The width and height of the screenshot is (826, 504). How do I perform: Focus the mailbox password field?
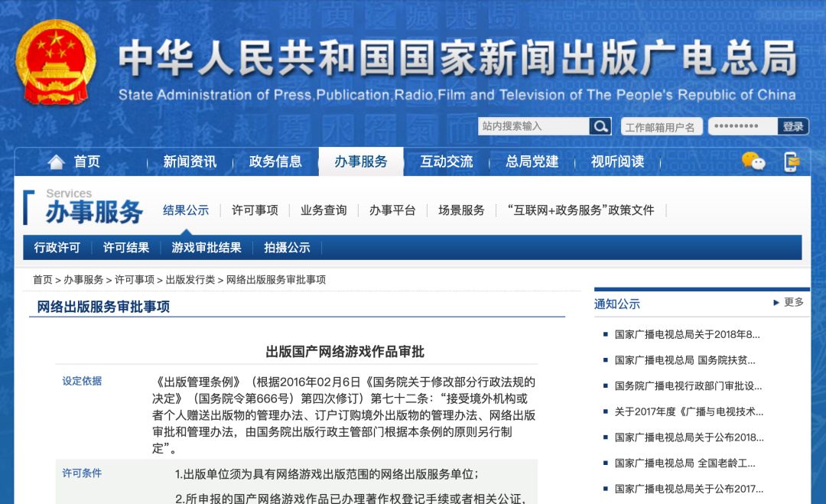743,126
